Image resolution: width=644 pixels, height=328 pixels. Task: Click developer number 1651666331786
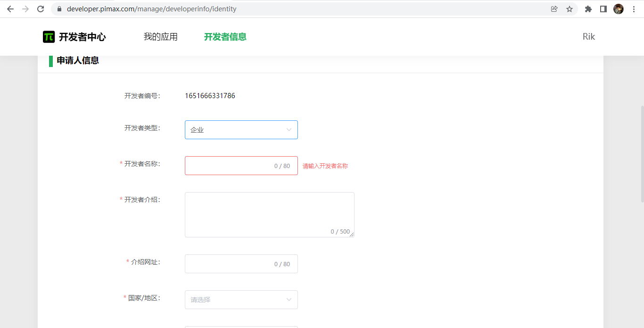click(x=210, y=96)
